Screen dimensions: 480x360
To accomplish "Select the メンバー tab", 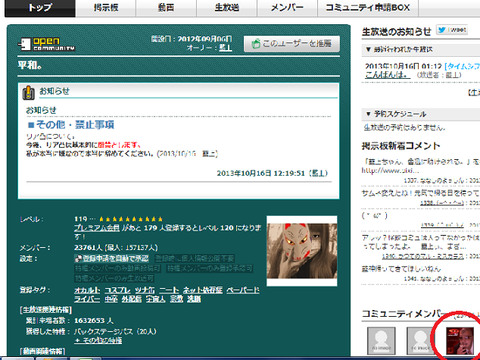I will tap(287, 8).
